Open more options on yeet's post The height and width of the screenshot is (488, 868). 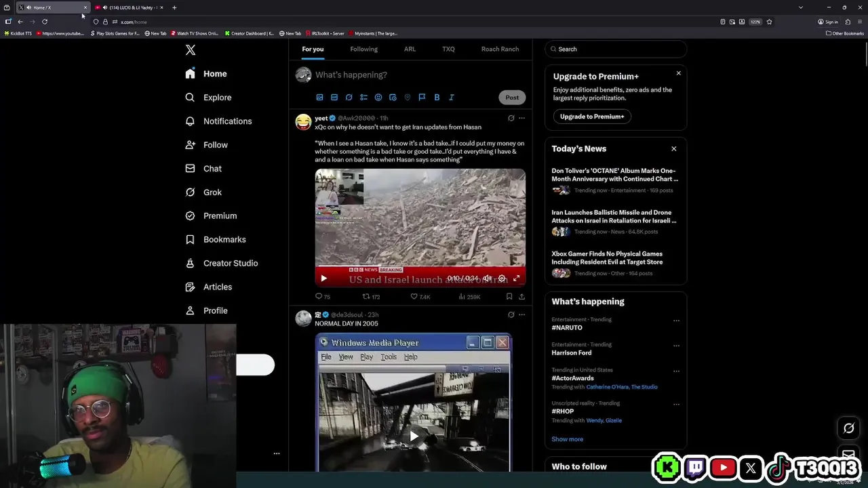(x=521, y=118)
